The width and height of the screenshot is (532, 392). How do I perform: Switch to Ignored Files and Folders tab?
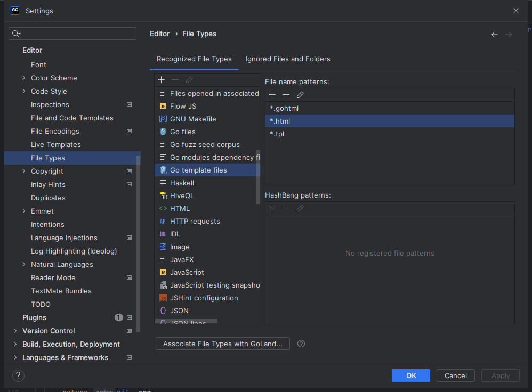(x=288, y=59)
